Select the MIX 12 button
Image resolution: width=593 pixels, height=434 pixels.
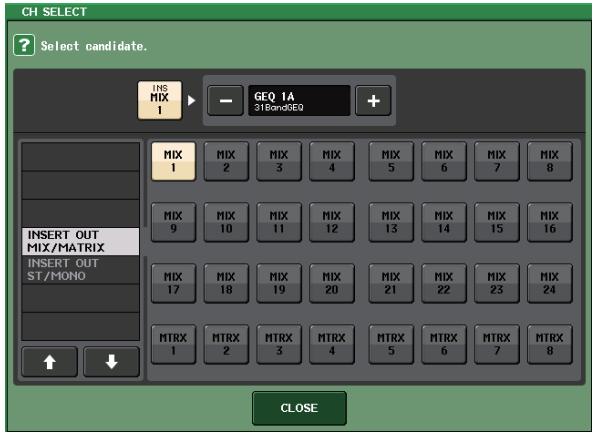332,222
